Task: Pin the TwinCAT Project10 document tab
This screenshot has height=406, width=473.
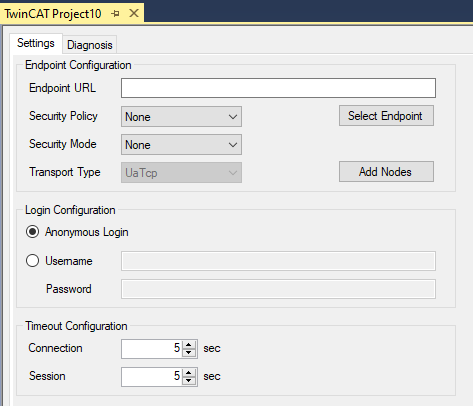Action: pos(115,14)
